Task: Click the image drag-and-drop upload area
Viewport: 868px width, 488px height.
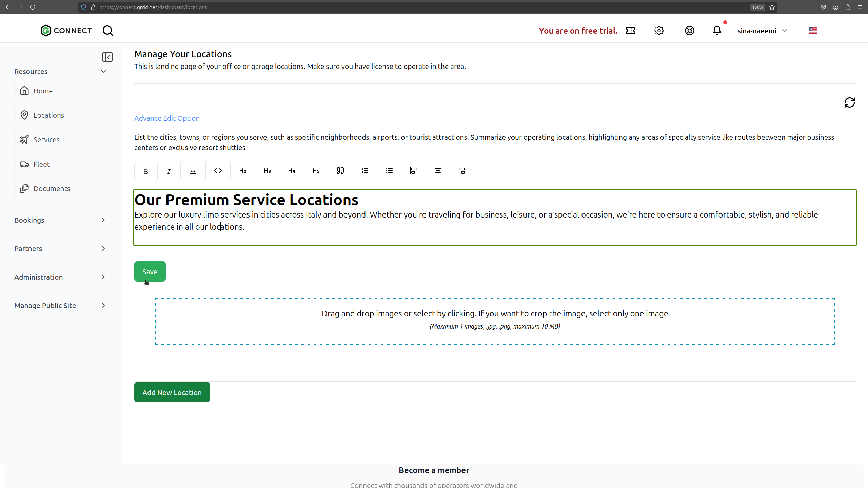Action: (x=495, y=321)
